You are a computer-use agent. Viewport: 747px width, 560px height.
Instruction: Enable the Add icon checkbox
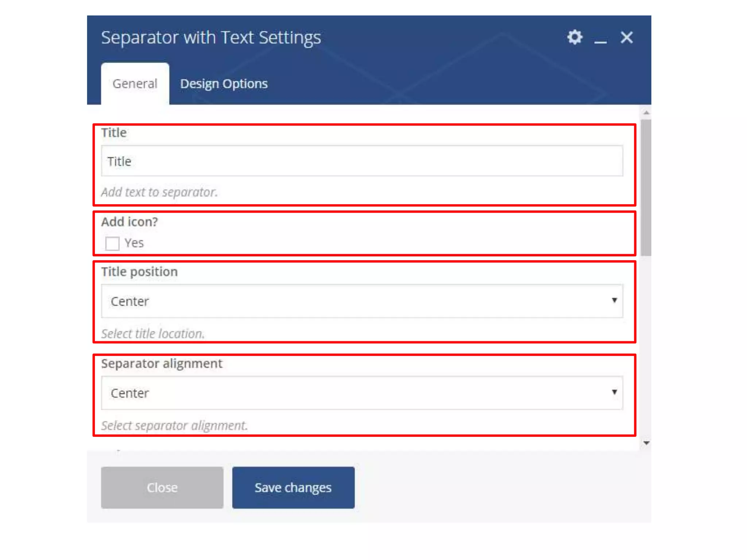click(112, 243)
